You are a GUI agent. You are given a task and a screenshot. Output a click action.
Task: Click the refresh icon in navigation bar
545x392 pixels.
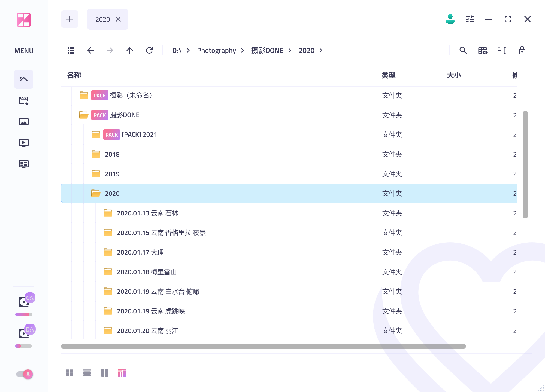149,50
